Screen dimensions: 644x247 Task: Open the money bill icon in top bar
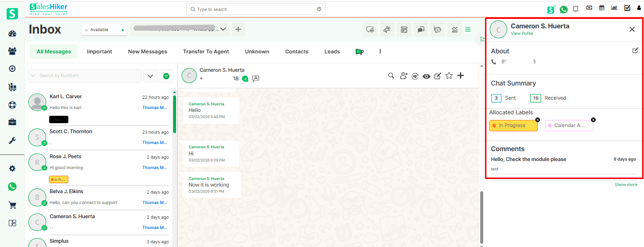(x=589, y=8)
